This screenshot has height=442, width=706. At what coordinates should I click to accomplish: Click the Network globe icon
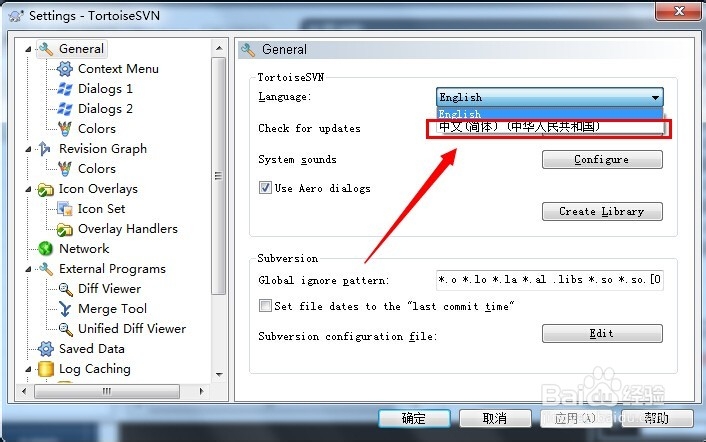pyautogui.click(x=46, y=248)
